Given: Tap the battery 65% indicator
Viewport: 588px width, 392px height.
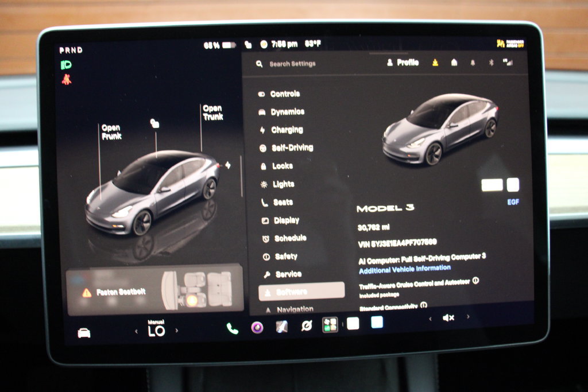Looking at the screenshot, I should pyautogui.click(x=220, y=45).
